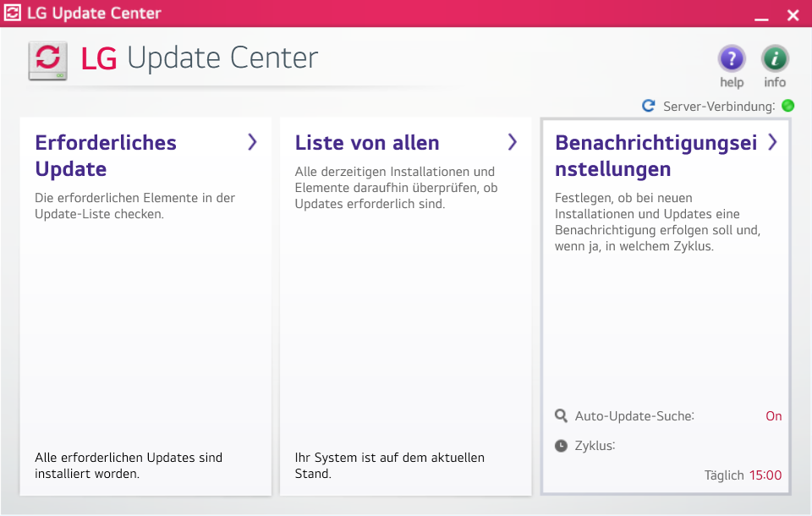Viewport: 812px width, 516px height.
Task: Click the Zyklus clock icon
Action: click(562, 446)
